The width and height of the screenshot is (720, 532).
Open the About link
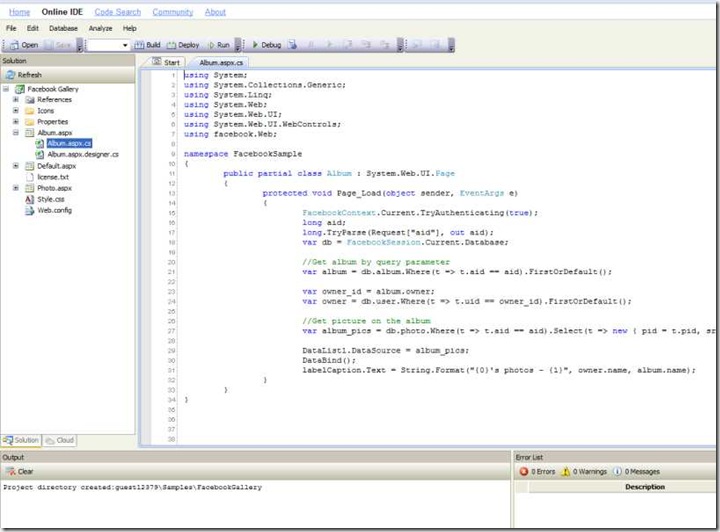click(x=215, y=12)
